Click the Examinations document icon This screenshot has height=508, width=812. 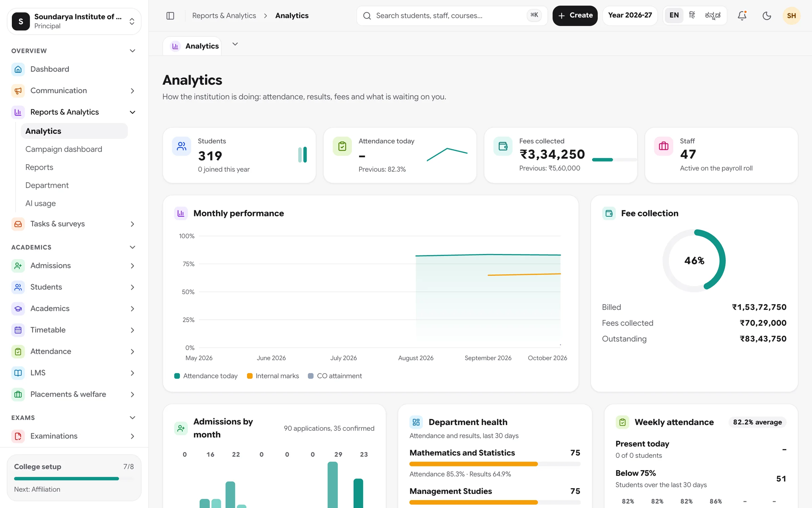click(x=18, y=436)
